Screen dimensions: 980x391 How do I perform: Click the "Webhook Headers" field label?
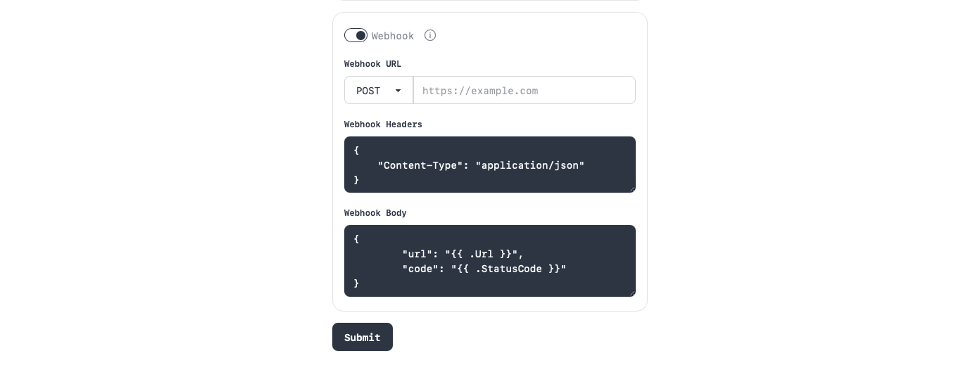click(383, 124)
